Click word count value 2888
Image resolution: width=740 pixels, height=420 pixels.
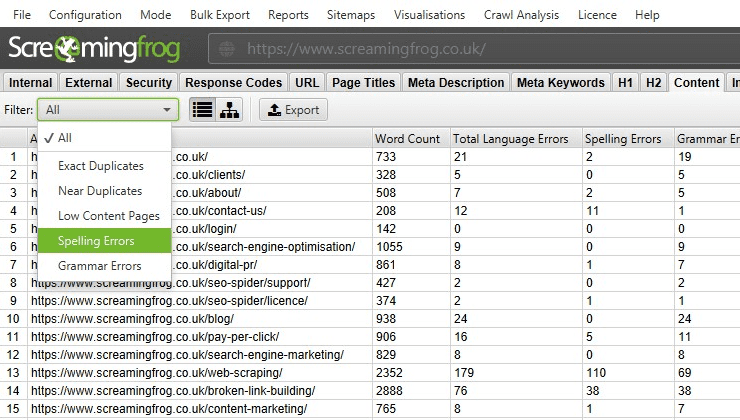(x=389, y=391)
